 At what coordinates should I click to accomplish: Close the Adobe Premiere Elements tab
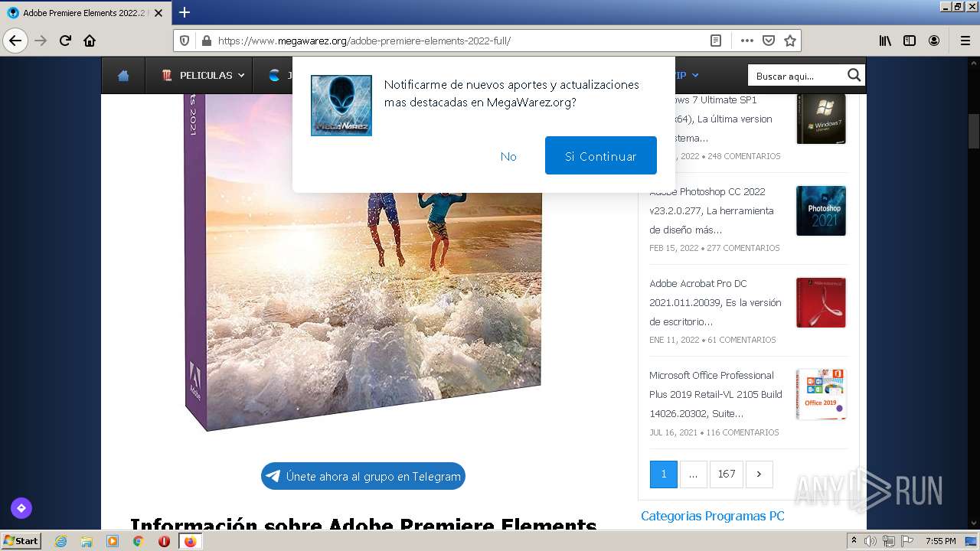158,13
